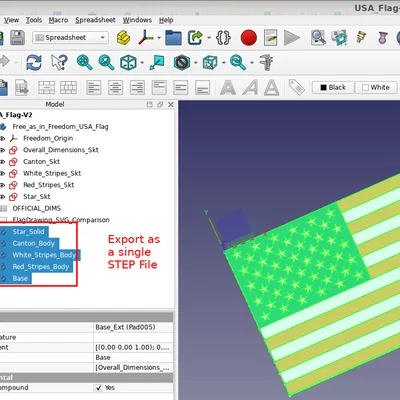Open the Spreadsheet menu
400x400 pixels.
[95, 20]
